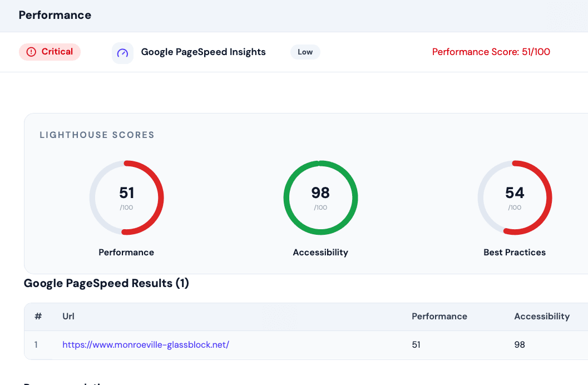588x385 pixels.
Task: Click the Accessibility value 98 in table row
Action: coord(520,344)
